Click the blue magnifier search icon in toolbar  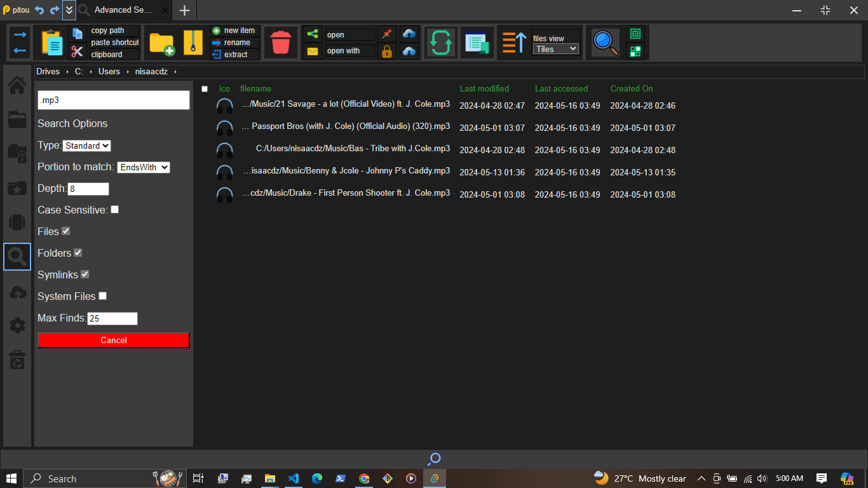(606, 43)
